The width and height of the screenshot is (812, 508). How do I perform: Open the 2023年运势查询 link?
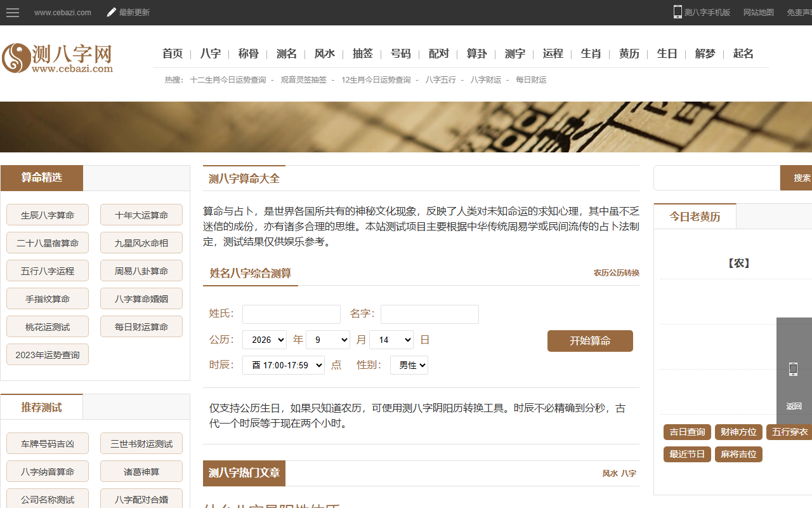[x=48, y=355]
